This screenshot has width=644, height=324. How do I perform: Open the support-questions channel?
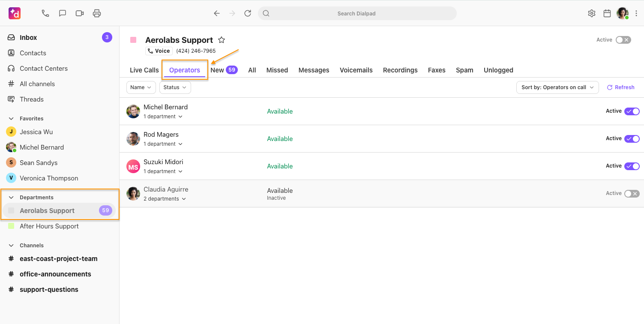coord(59,290)
